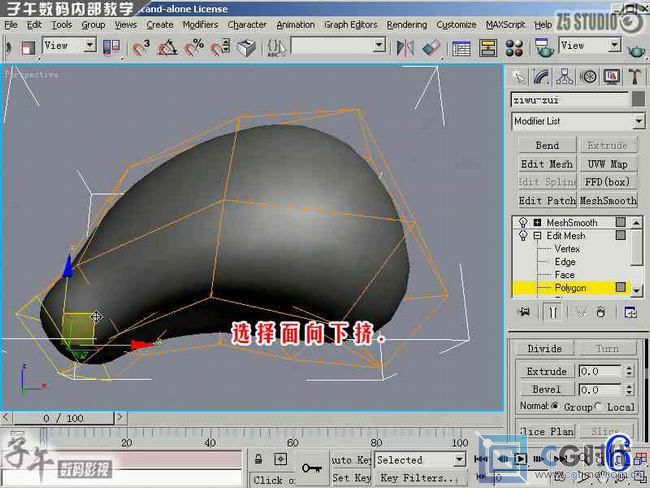Toggle absolute mode transform type-in icon
The image size is (650, 488).
pyautogui.click(x=281, y=459)
